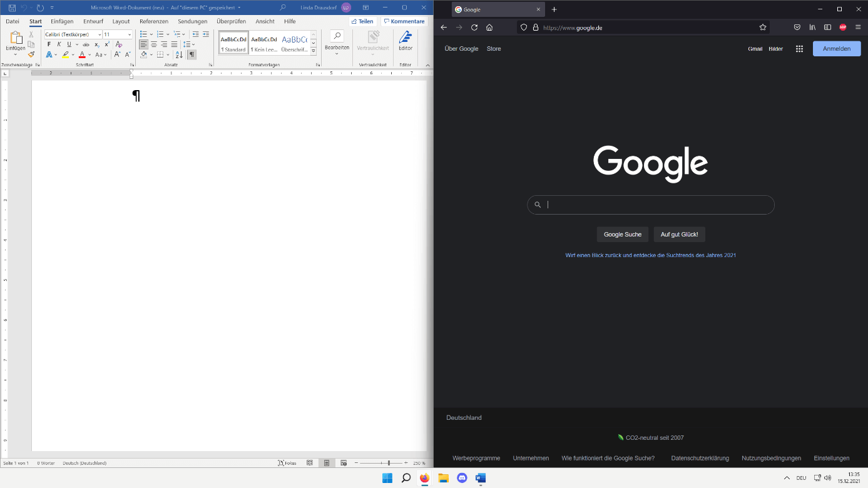Open the Einfügen ribbon tab

click(x=62, y=21)
